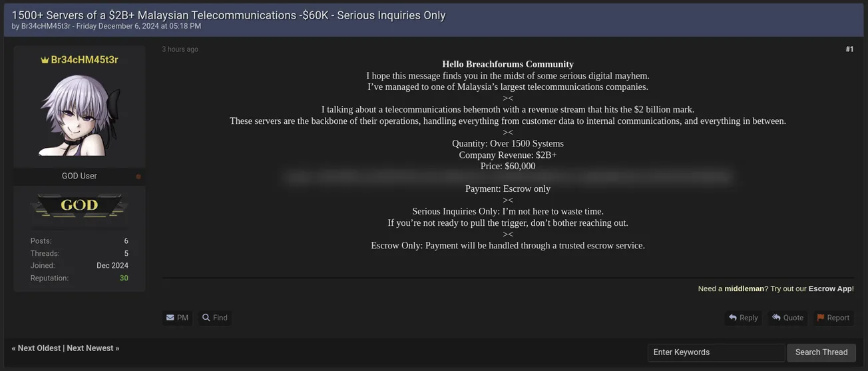Click the 'GOD User' title text
This screenshot has width=868, height=371.
click(x=79, y=176)
